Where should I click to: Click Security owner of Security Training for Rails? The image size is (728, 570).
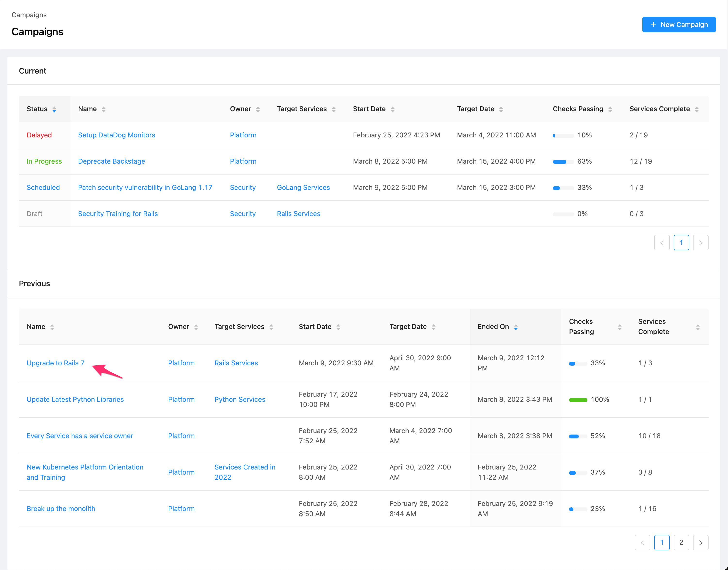pyautogui.click(x=243, y=214)
